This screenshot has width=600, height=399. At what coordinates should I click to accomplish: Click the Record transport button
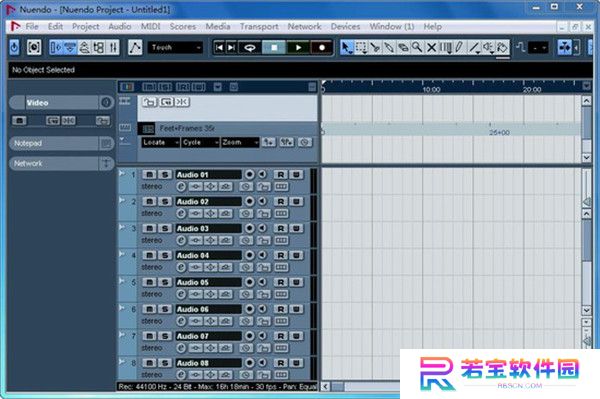[322, 47]
